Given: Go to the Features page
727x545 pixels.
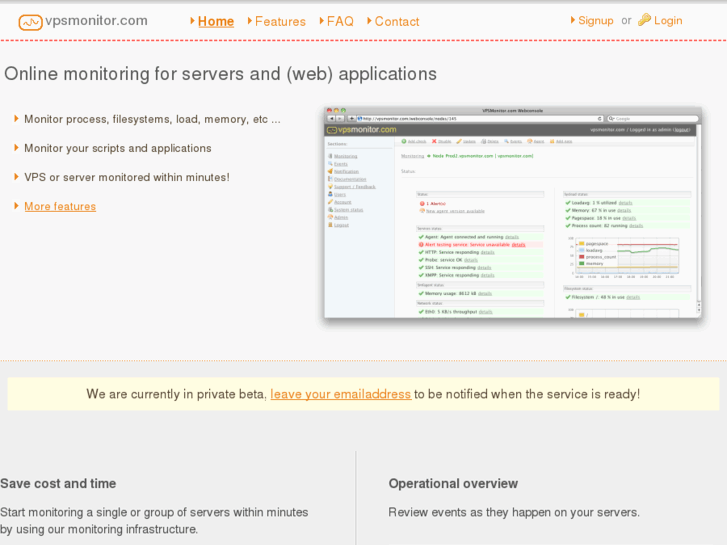Looking at the screenshot, I should point(280,21).
